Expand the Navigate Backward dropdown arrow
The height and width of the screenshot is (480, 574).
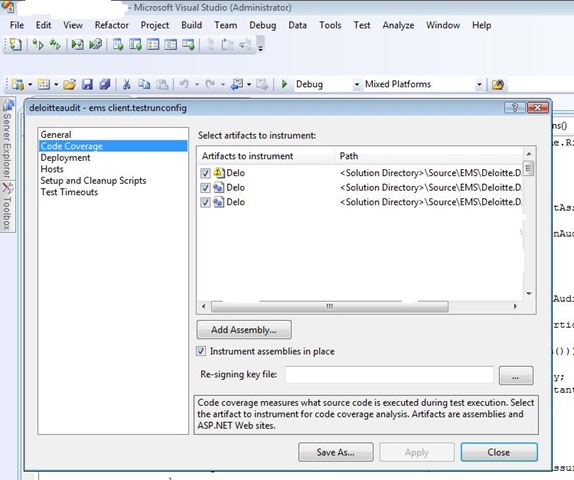point(249,85)
